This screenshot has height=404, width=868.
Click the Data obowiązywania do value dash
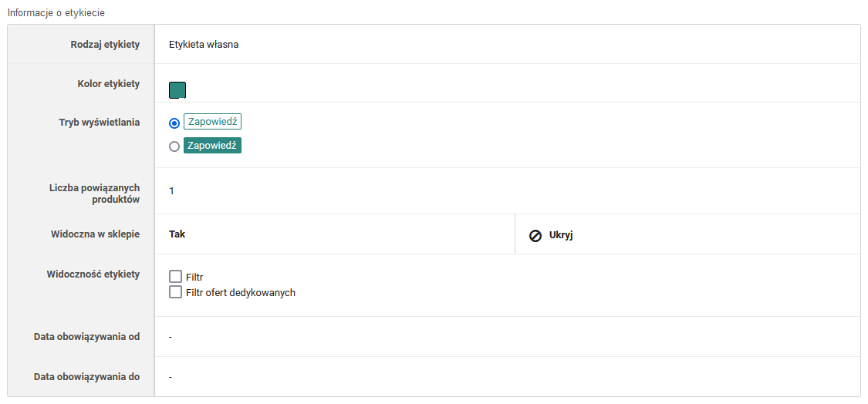click(171, 377)
